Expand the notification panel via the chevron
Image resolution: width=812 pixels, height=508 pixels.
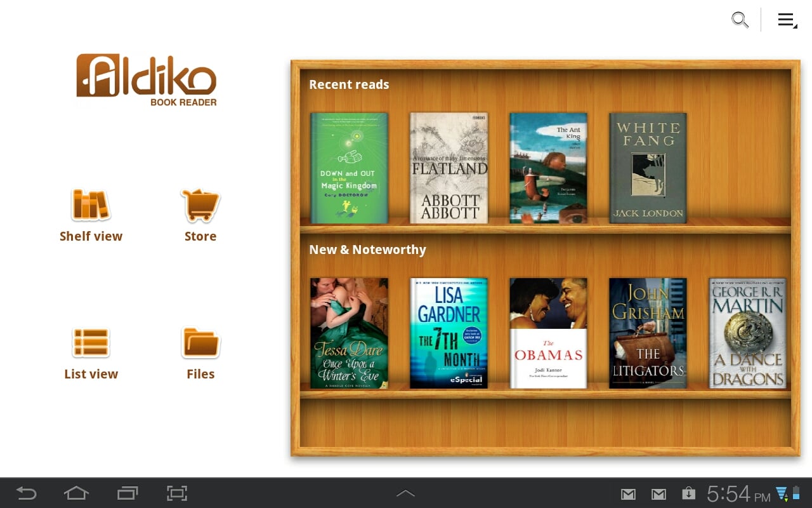pos(405,493)
